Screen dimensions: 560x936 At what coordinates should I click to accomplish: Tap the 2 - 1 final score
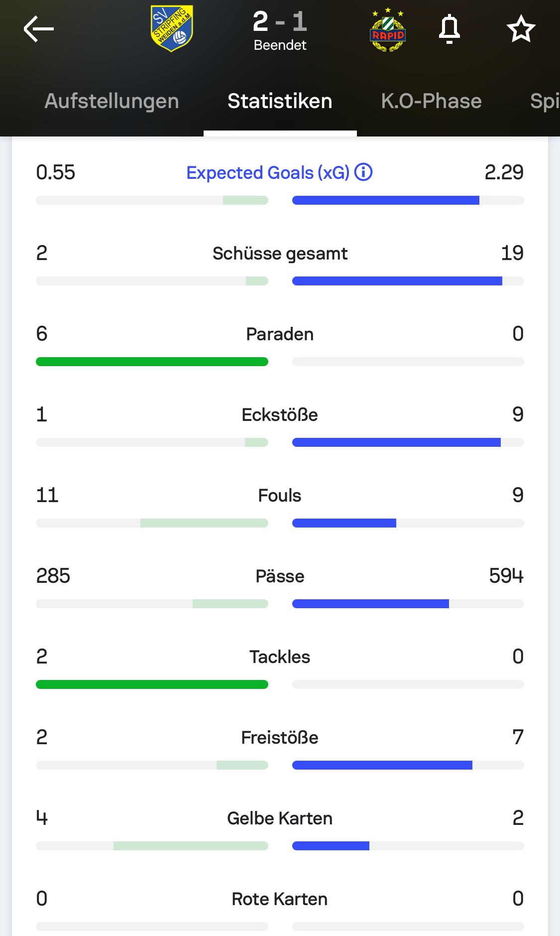(x=280, y=21)
